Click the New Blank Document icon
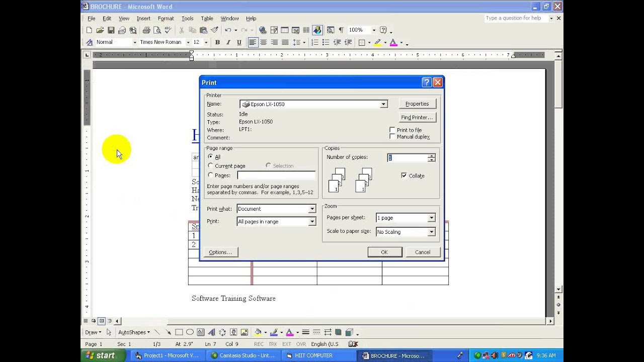 [x=89, y=30]
